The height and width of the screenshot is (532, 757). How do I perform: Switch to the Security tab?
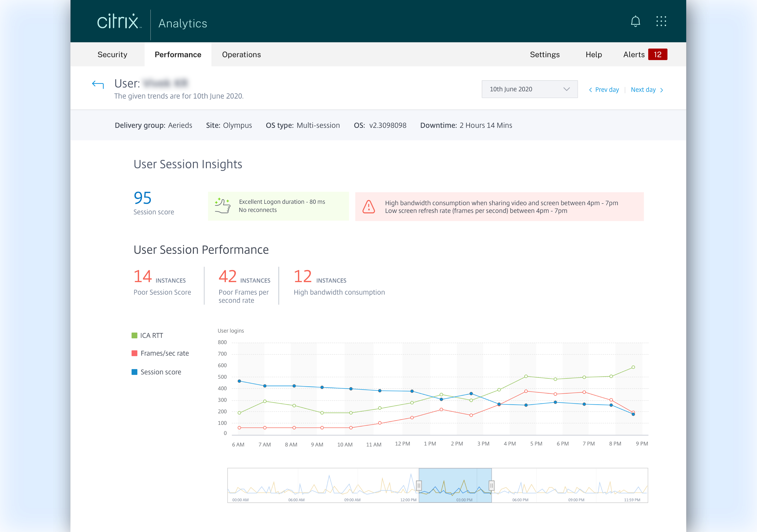(112, 55)
